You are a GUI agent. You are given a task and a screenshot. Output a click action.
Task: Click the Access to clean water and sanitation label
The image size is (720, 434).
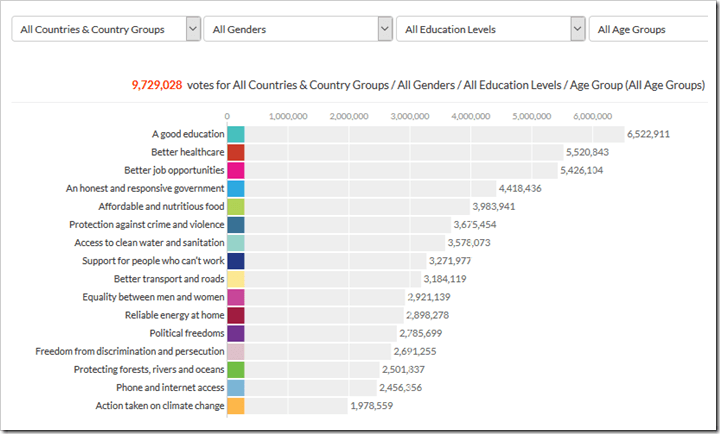(149, 242)
